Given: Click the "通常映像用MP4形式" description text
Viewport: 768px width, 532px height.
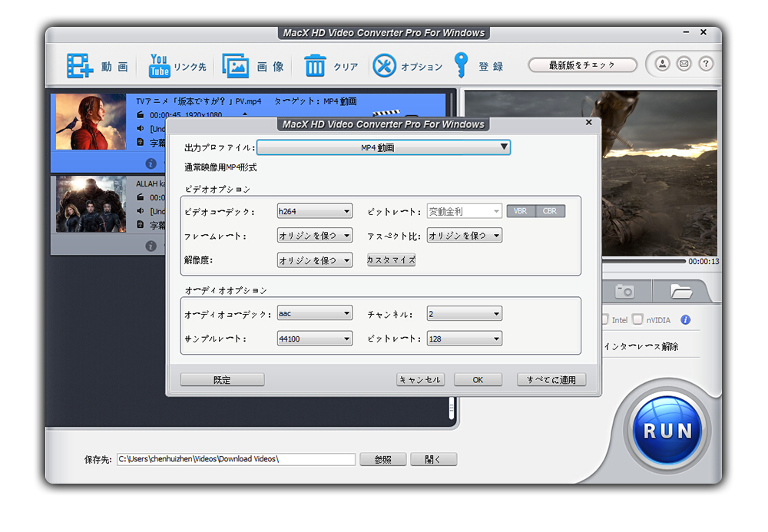Looking at the screenshot, I should pyautogui.click(x=220, y=167).
